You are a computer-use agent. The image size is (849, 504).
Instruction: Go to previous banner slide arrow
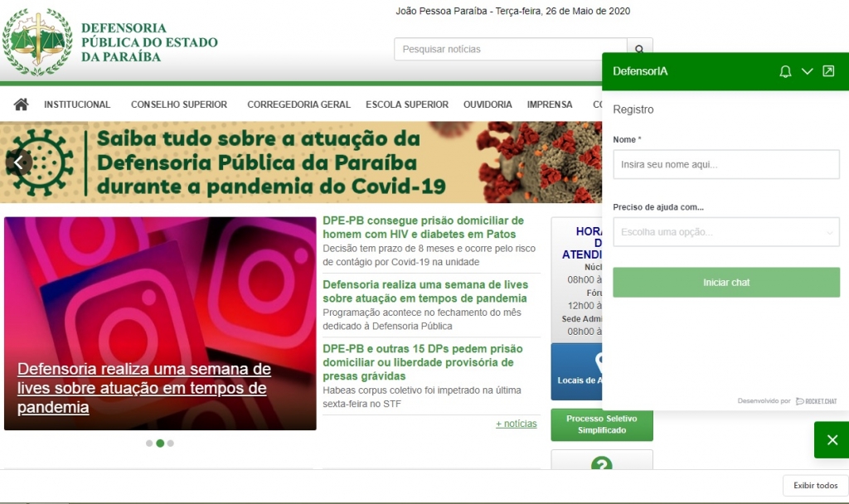19,162
